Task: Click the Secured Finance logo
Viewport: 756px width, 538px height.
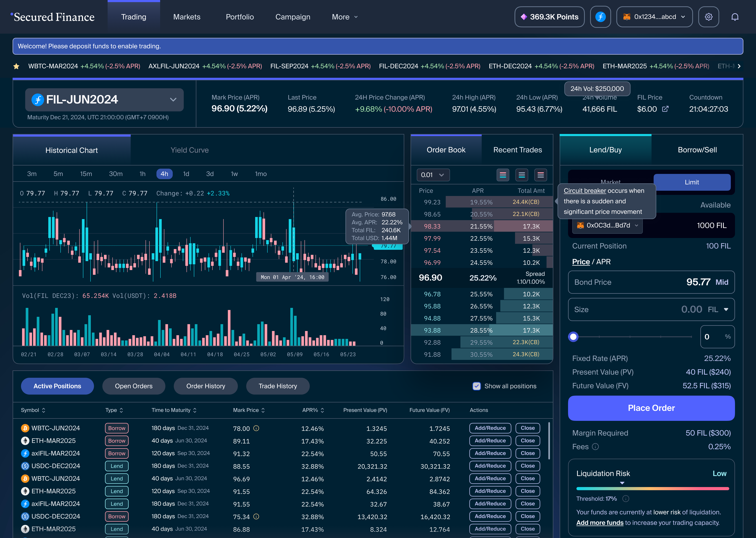Action: pyautogui.click(x=53, y=17)
